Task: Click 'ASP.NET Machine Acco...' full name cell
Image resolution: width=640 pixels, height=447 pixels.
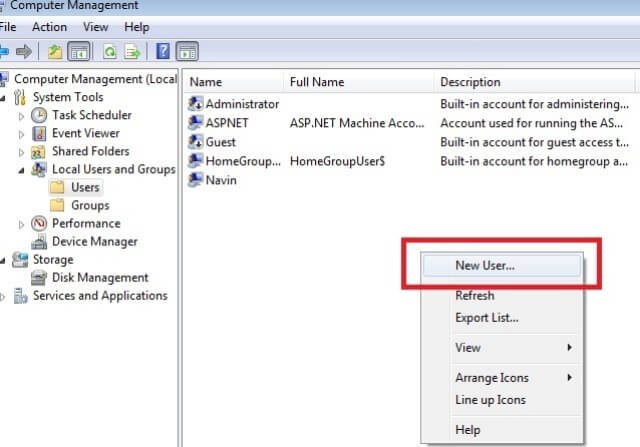Action: tap(357, 123)
